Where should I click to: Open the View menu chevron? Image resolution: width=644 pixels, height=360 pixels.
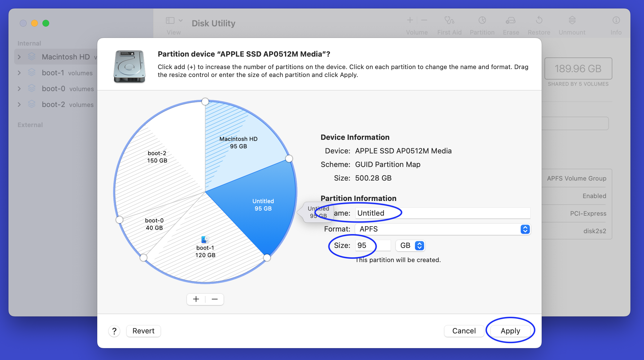(x=181, y=20)
